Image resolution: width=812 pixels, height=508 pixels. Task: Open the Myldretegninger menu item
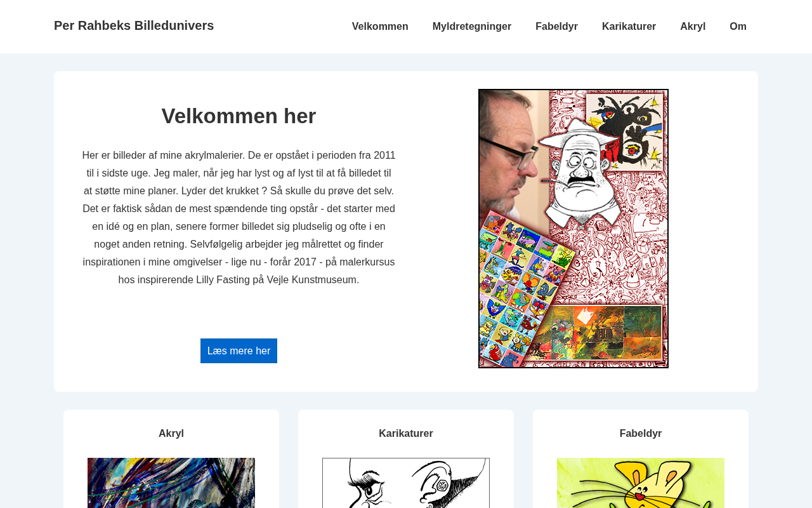[472, 27]
